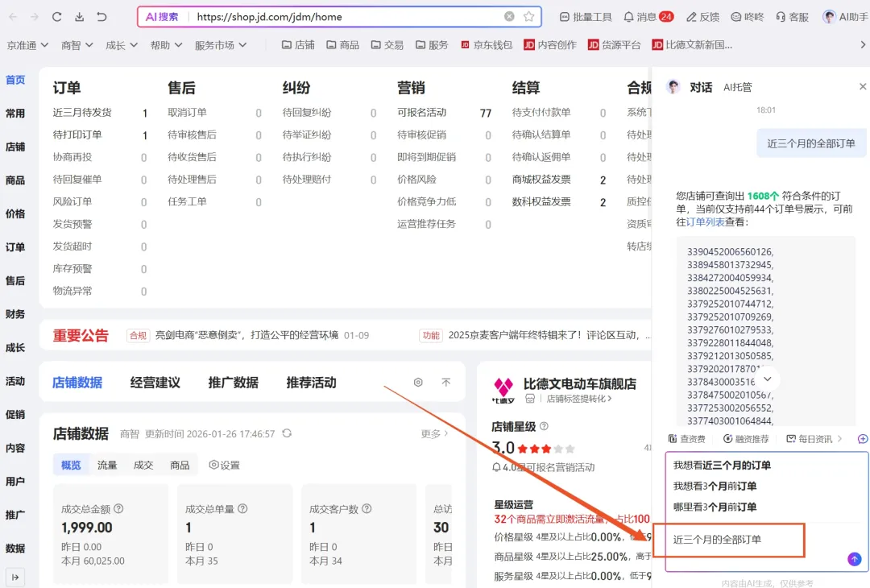Select 推广 in the left sidebar
The image size is (870, 588).
click(15, 515)
